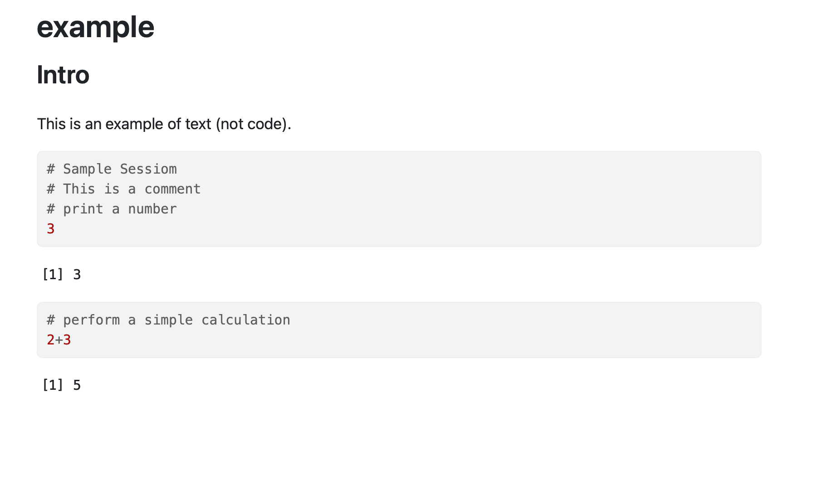Click the "example" page title

95,27
